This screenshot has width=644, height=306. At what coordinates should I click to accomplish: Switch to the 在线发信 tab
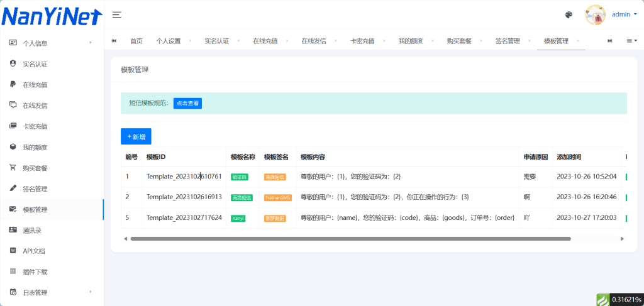(314, 41)
